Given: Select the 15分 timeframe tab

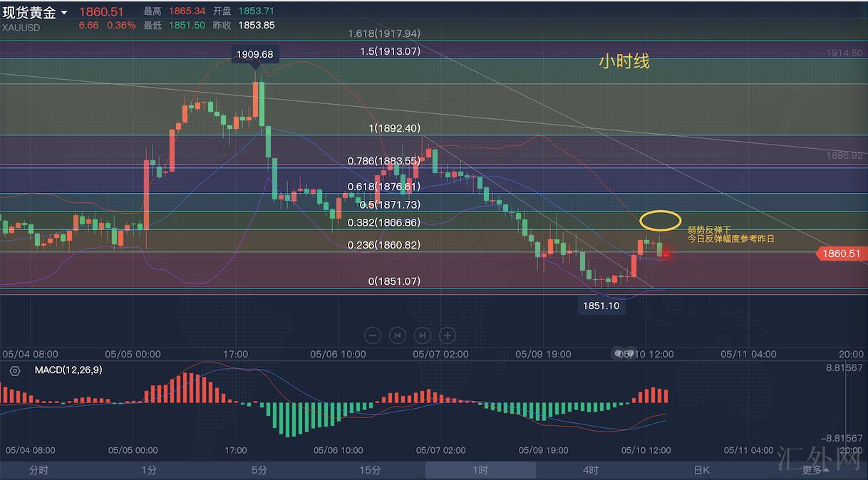Looking at the screenshot, I should [x=370, y=470].
